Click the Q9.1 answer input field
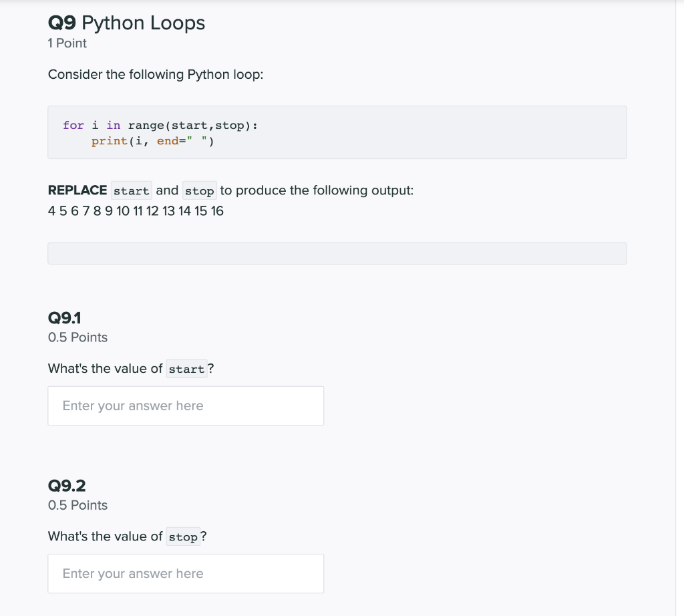The width and height of the screenshot is (684, 616). click(x=186, y=406)
